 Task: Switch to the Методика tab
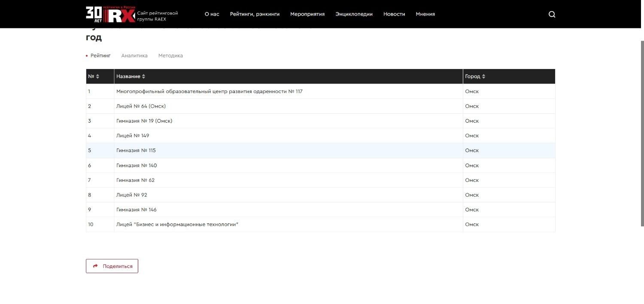click(x=170, y=56)
